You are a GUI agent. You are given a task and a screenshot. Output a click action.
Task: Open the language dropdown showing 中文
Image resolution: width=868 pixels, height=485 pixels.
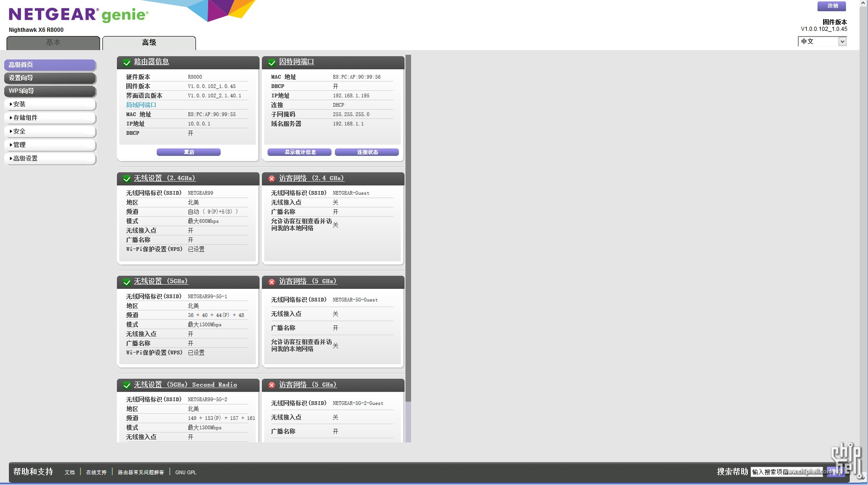[822, 41]
